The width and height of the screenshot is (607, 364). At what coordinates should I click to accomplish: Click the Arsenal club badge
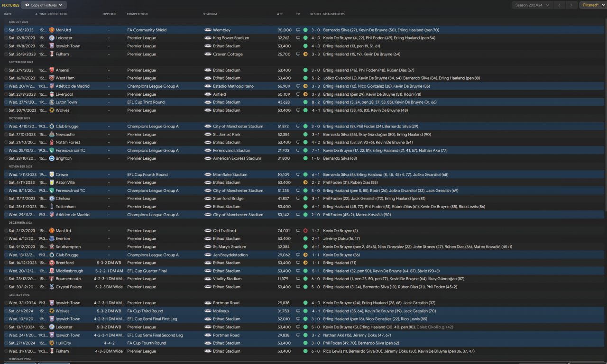52,70
